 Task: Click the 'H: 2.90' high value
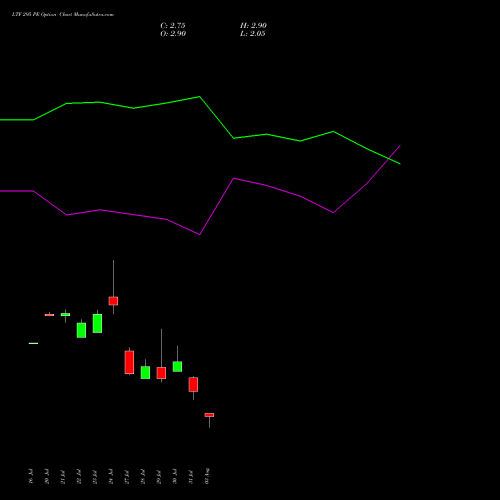(x=253, y=26)
